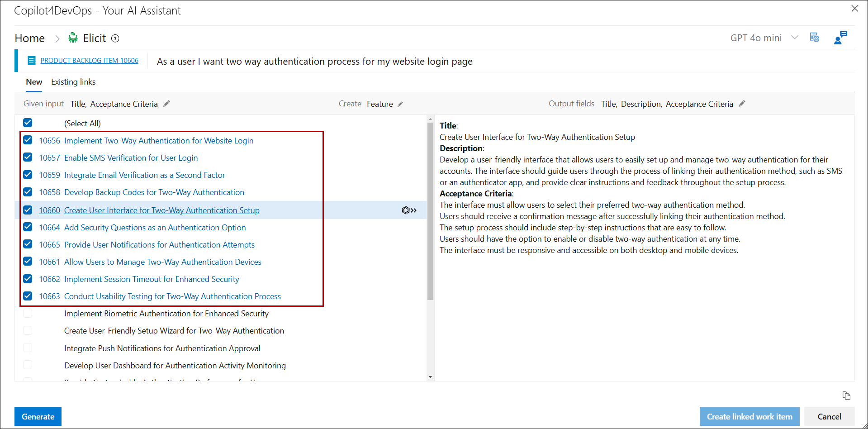
Task: Open link Provide User Notifications for Authentication Attempts
Action: [159, 245]
